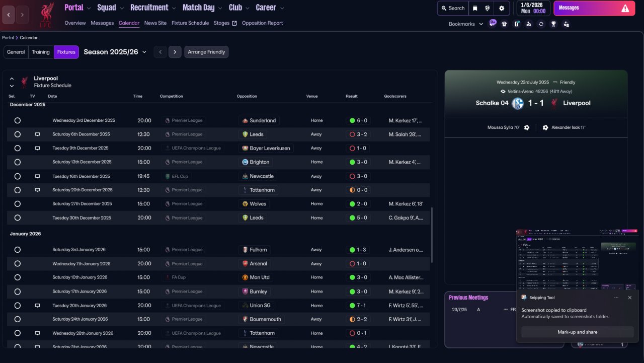Viewport: 644px width, 363px height.
Task: Click Liverpool crest in the match result panel
Action: click(x=554, y=103)
